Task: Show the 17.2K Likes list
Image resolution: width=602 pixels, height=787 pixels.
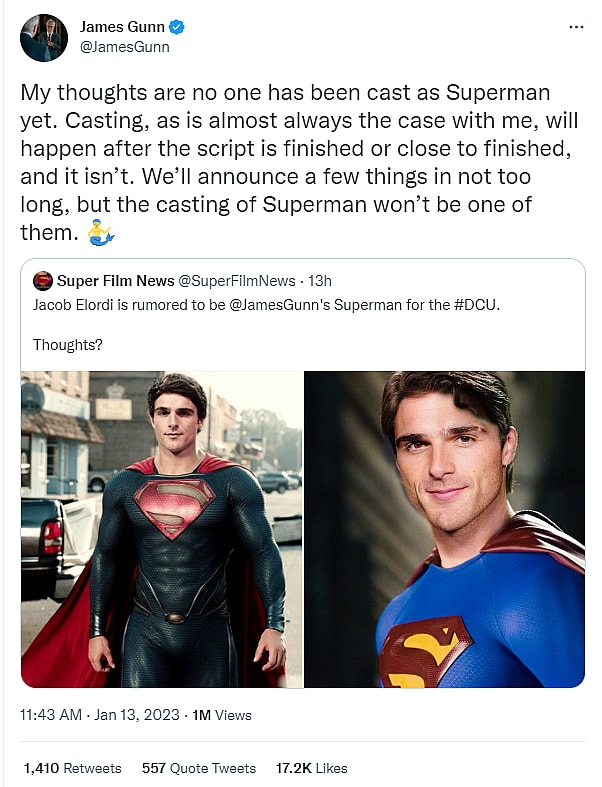Action: [310, 768]
